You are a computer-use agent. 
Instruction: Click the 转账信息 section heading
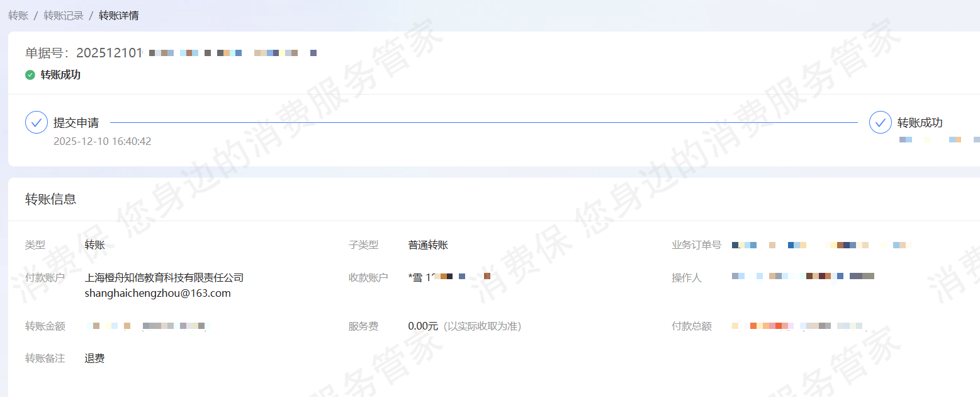click(x=51, y=200)
